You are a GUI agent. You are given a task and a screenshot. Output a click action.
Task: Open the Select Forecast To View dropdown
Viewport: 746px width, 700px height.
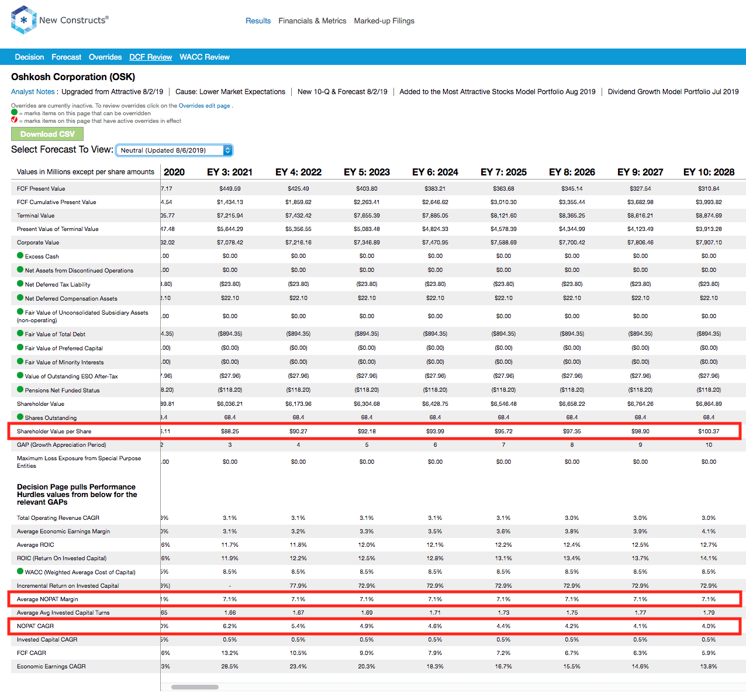[174, 150]
